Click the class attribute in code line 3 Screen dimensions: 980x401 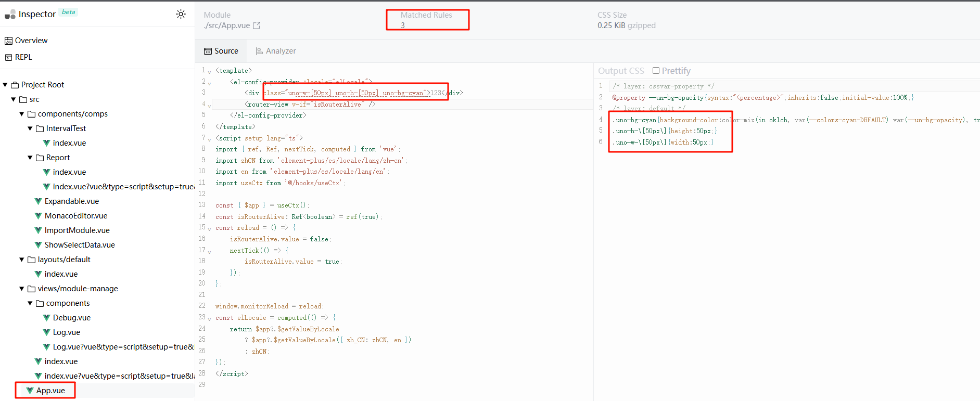(x=347, y=93)
